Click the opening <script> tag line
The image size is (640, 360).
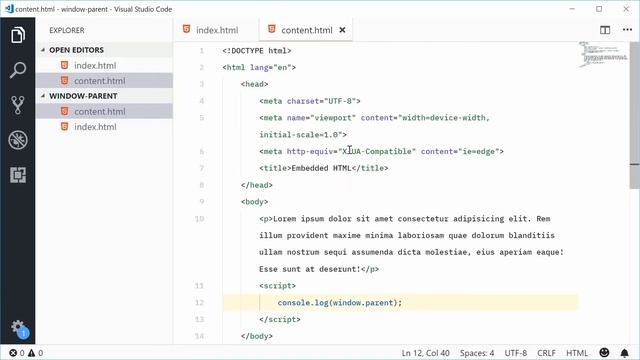tap(278, 286)
